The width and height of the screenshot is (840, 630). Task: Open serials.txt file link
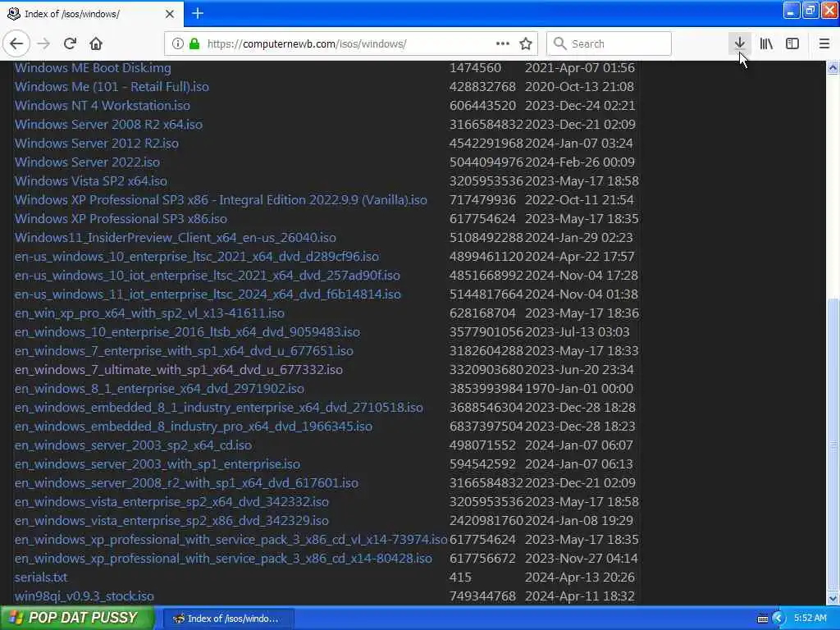pos(41,577)
